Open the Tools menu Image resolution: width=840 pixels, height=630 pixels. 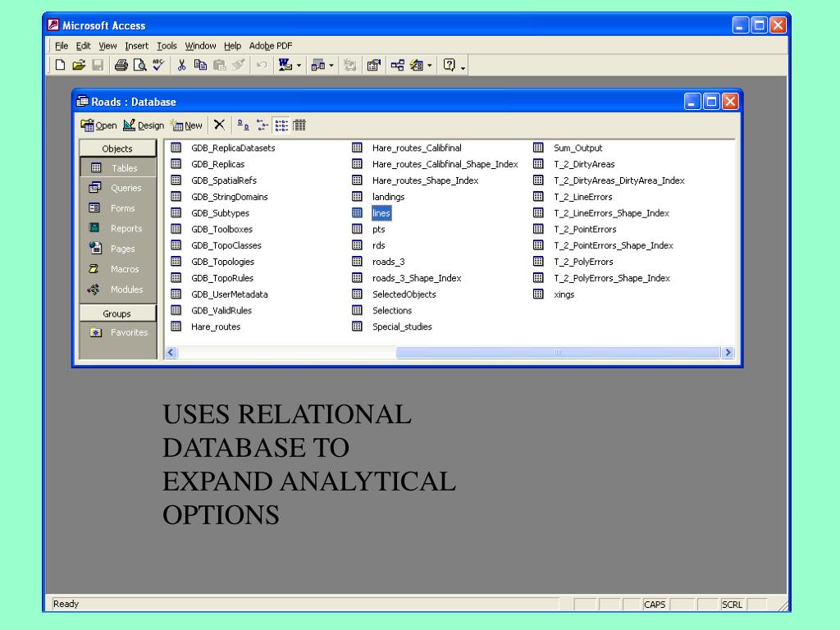(167, 46)
